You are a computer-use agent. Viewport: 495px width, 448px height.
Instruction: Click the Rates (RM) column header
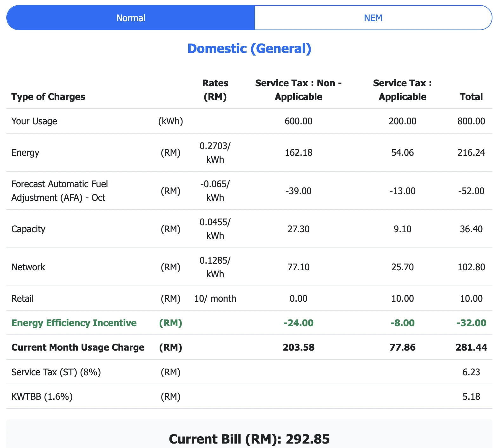[215, 90]
